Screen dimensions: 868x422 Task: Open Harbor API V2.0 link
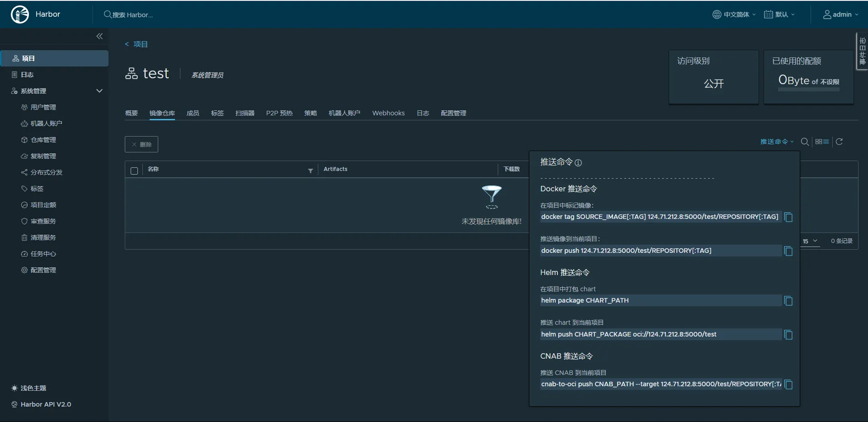(41, 404)
